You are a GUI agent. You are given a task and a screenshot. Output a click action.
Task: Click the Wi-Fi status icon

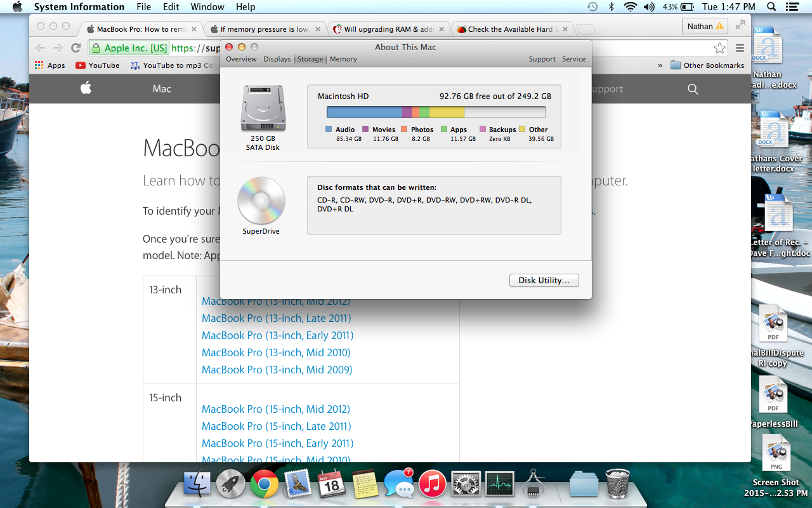630,7
